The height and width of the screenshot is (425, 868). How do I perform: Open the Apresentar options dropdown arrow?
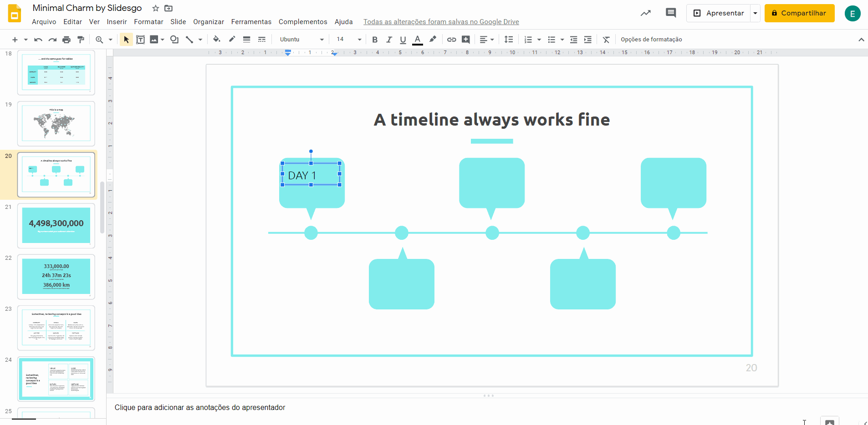click(x=755, y=13)
